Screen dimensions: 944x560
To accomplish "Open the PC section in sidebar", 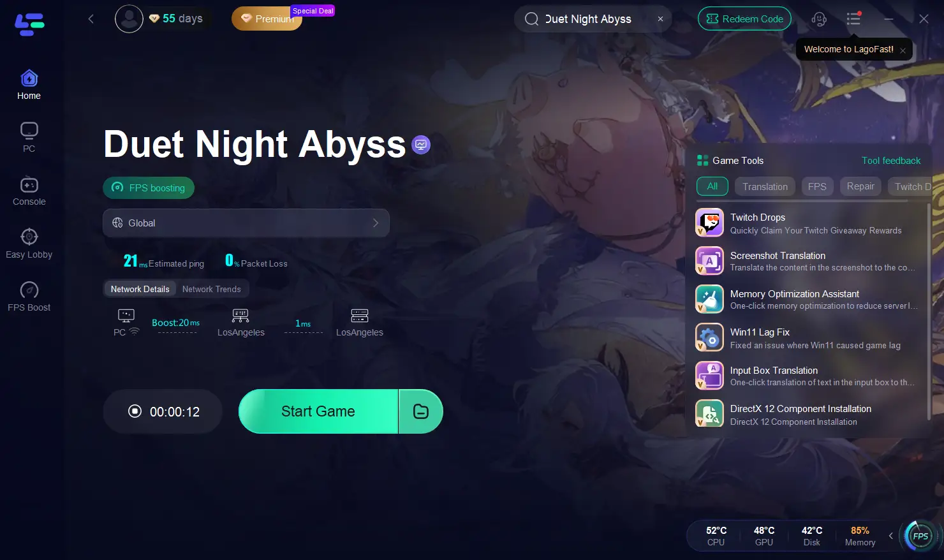I will coord(29,137).
